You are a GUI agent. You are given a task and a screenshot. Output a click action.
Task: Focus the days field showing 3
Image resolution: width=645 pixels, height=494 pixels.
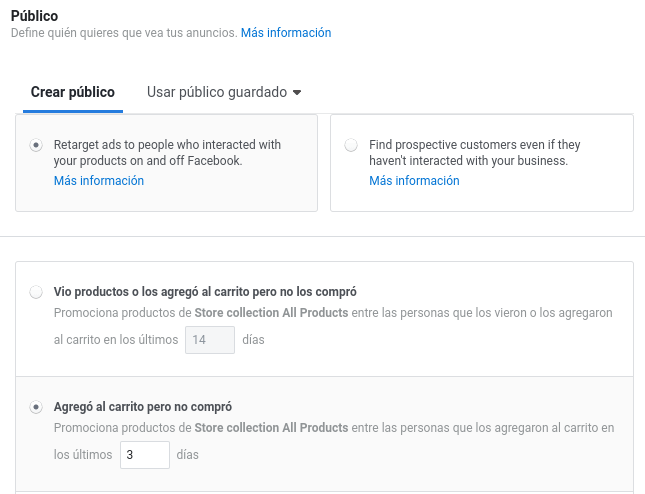pyautogui.click(x=145, y=455)
